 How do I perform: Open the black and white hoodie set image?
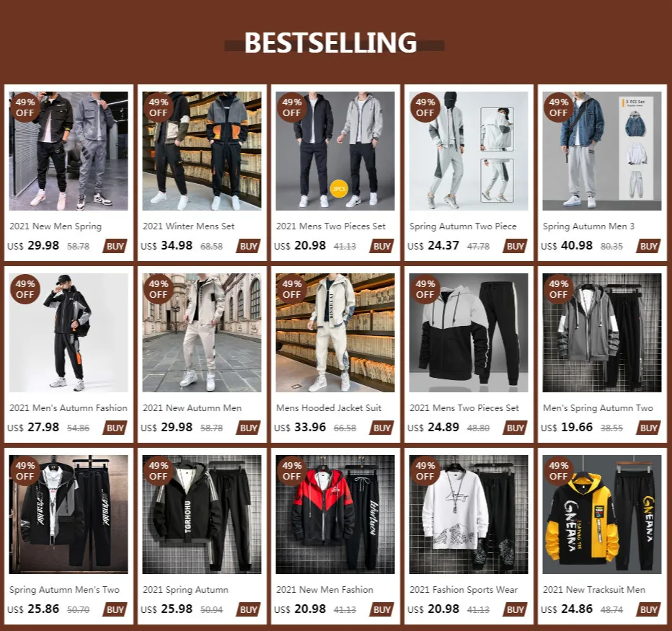coord(469,332)
